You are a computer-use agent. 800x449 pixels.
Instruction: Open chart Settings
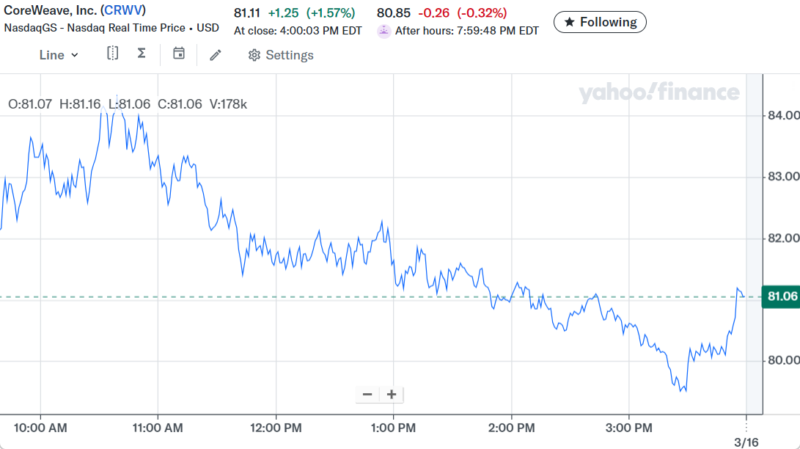pos(281,55)
